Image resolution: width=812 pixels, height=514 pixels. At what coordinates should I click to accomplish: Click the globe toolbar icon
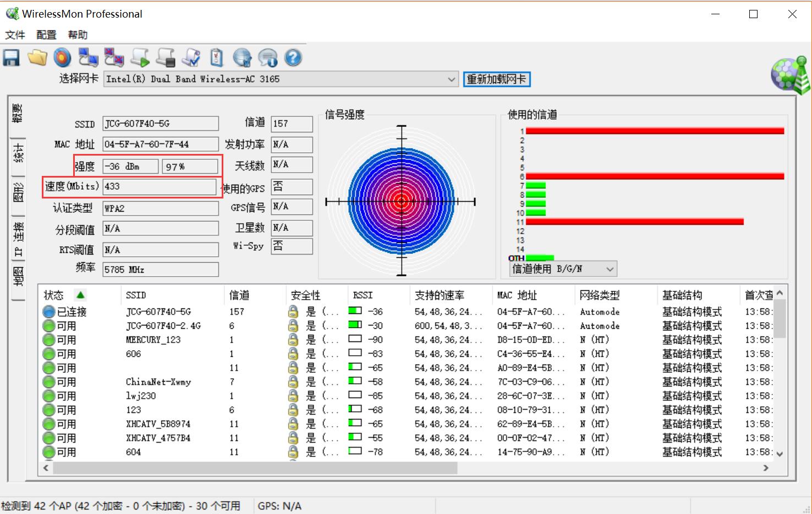click(x=242, y=58)
